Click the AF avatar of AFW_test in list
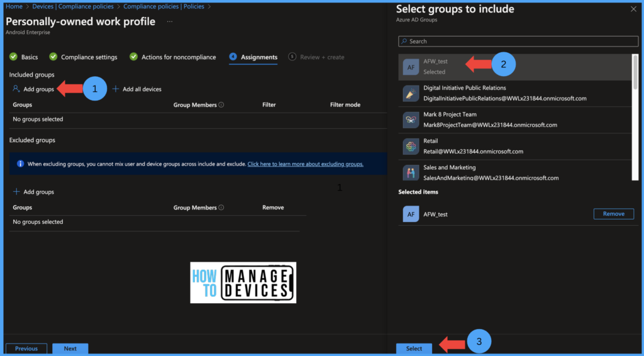 click(411, 67)
